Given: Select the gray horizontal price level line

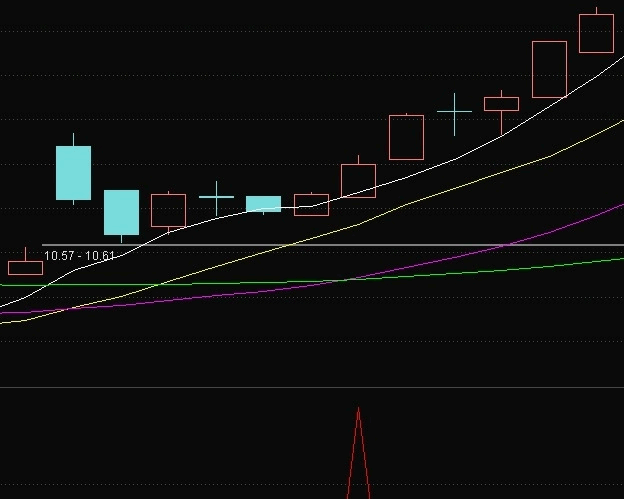Looking at the screenshot, I should (333, 245).
